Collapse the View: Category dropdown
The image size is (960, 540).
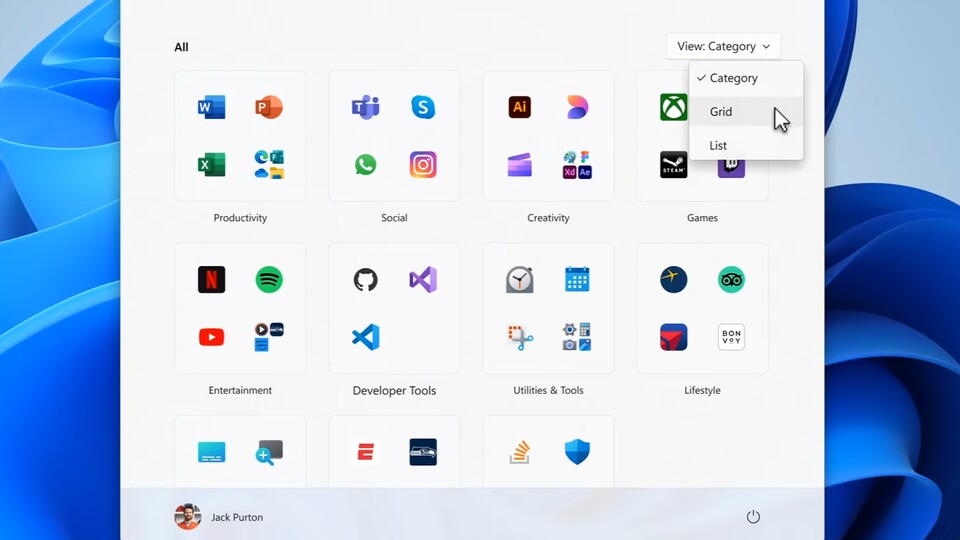(723, 46)
